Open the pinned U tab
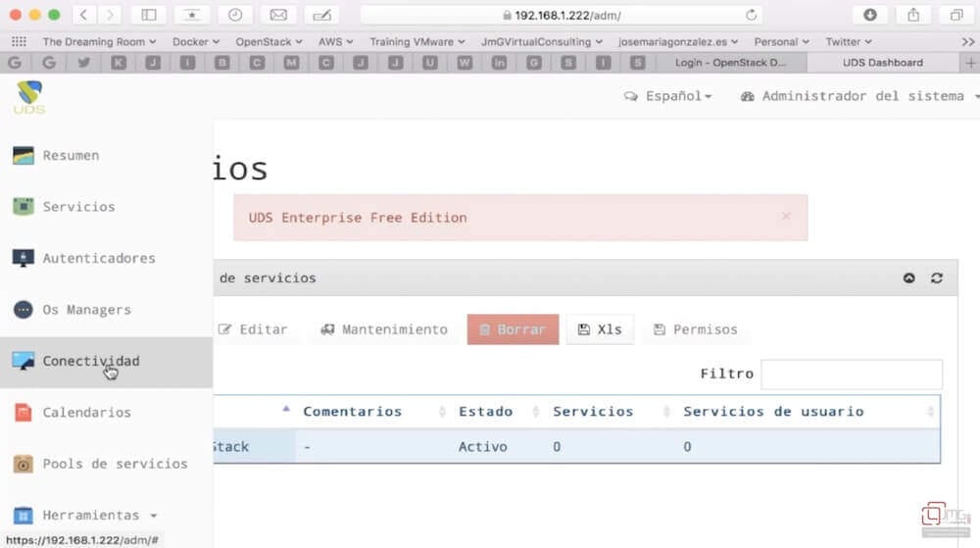Image resolution: width=980 pixels, height=548 pixels. (x=429, y=63)
